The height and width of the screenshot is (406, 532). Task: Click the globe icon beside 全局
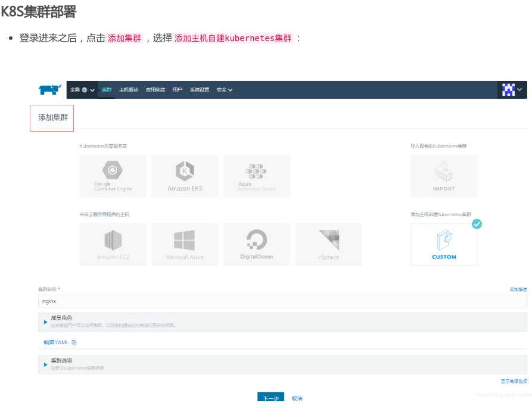coord(85,90)
